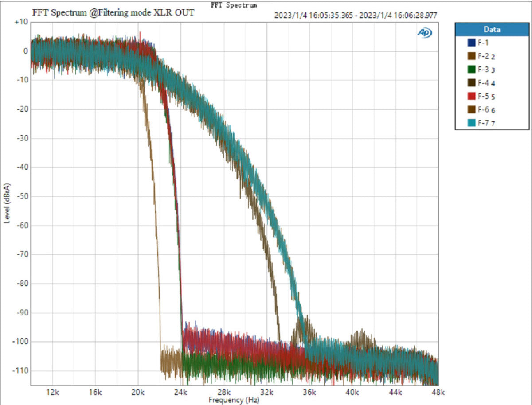
Task: Select the 'Level (dBrA)' Y-axis label
Action: click(7, 203)
